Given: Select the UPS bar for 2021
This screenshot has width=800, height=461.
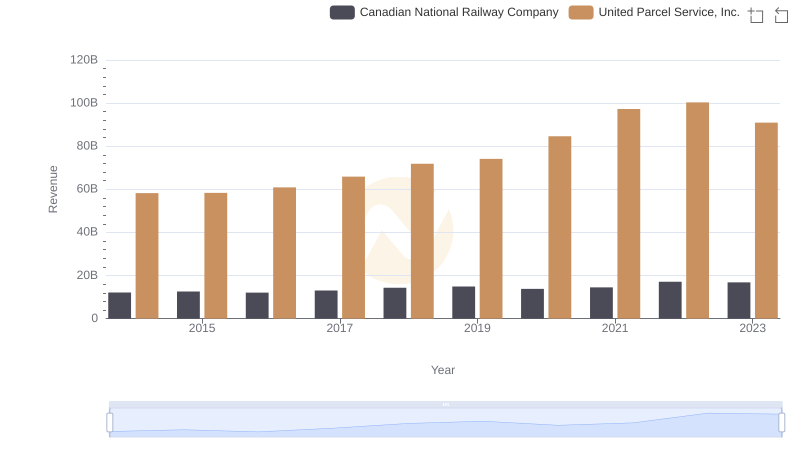Looking at the screenshot, I should coord(629,214).
